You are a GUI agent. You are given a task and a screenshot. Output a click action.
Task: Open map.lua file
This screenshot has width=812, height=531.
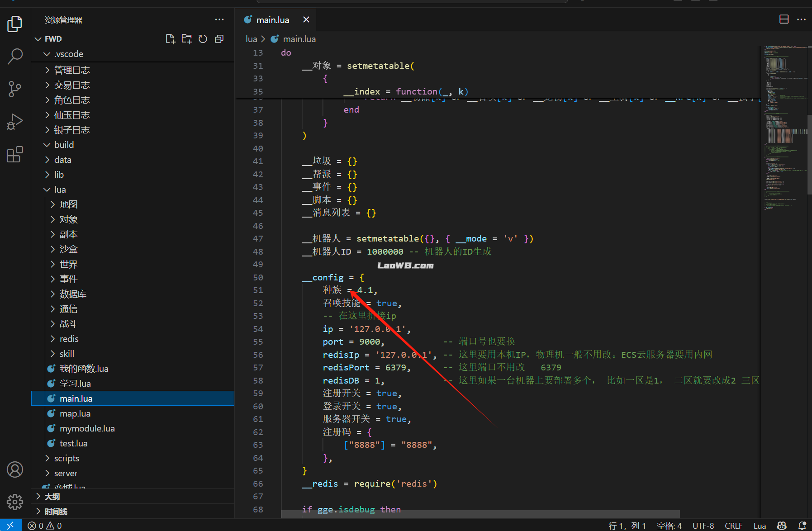click(x=133, y=413)
